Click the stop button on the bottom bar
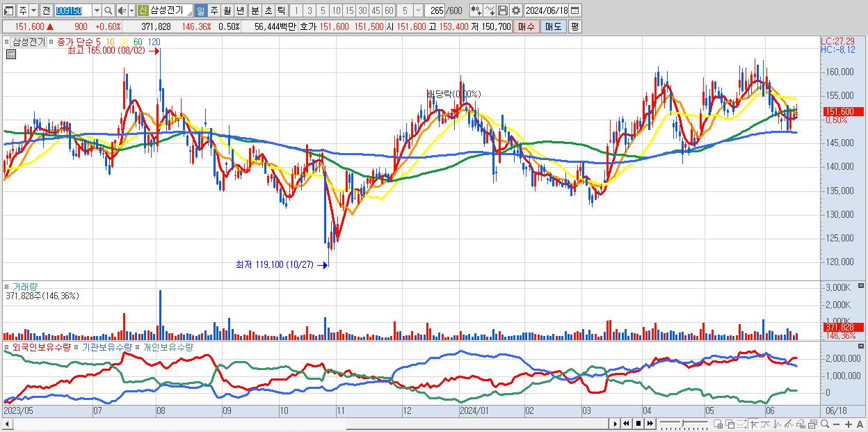Screen dimensions: 868x432 click(x=638, y=424)
